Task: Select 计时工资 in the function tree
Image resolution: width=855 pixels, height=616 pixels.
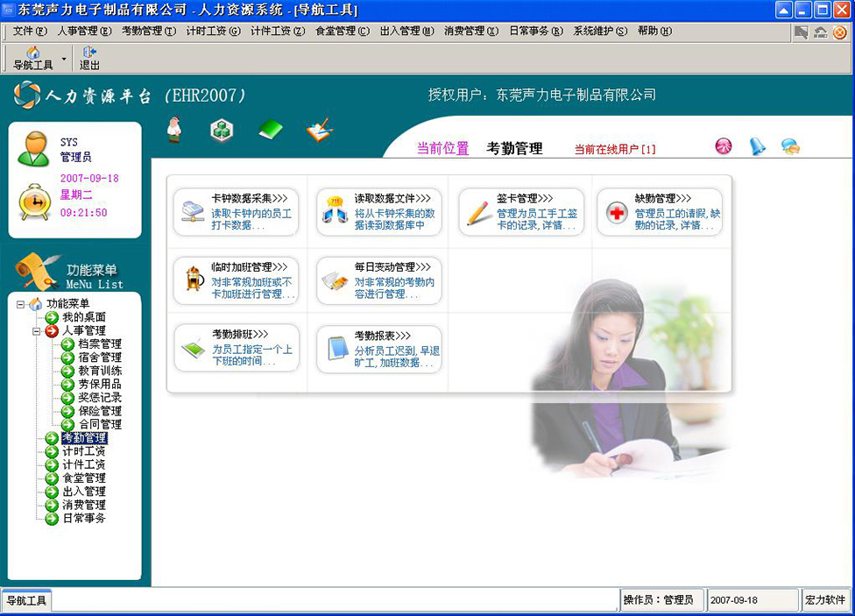Action: click(83, 451)
